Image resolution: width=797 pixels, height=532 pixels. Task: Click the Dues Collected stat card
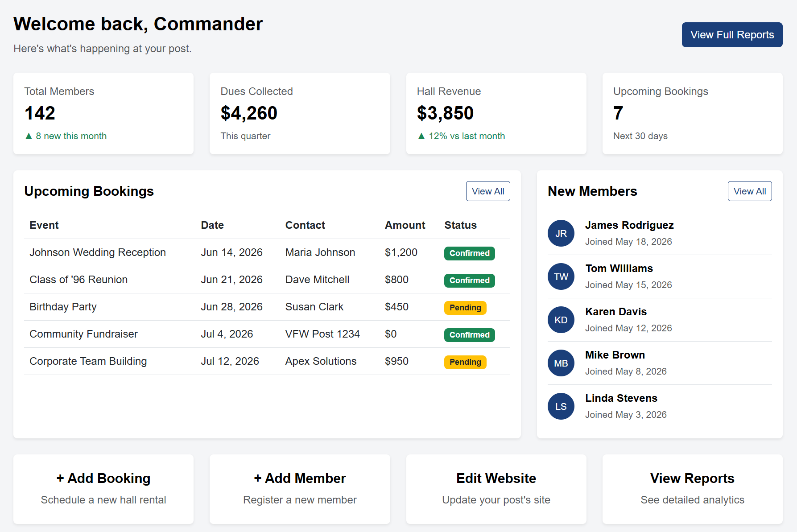pos(300,114)
